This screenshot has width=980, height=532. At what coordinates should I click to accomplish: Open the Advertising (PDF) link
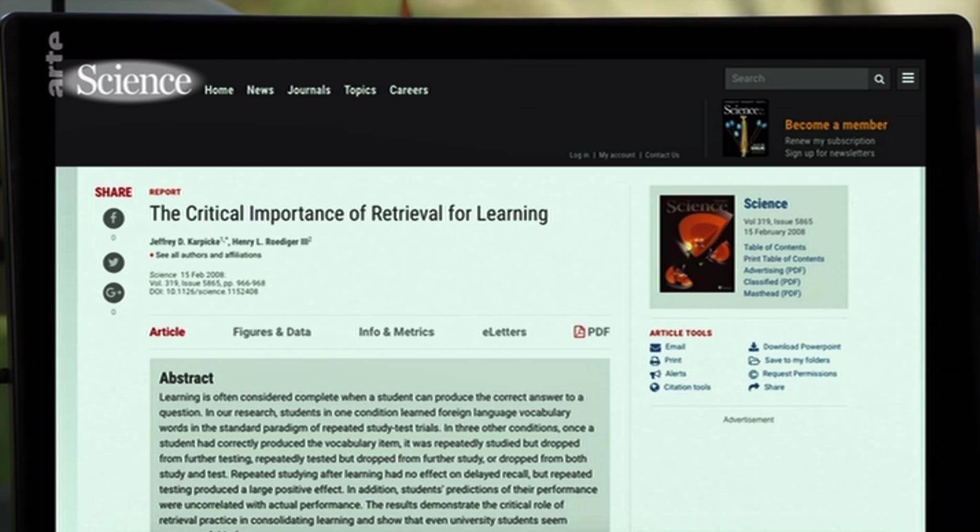click(774, 270)
